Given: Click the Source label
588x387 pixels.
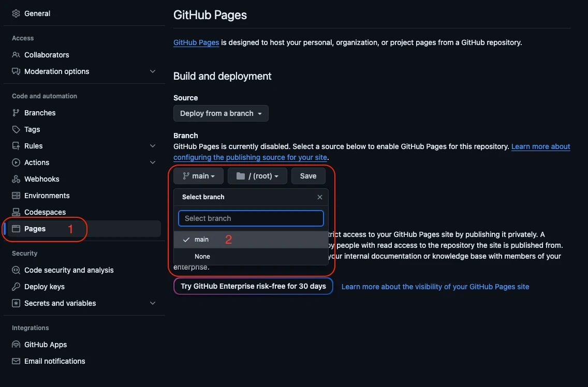Looking at the screenshot, I should pos(186,98).
